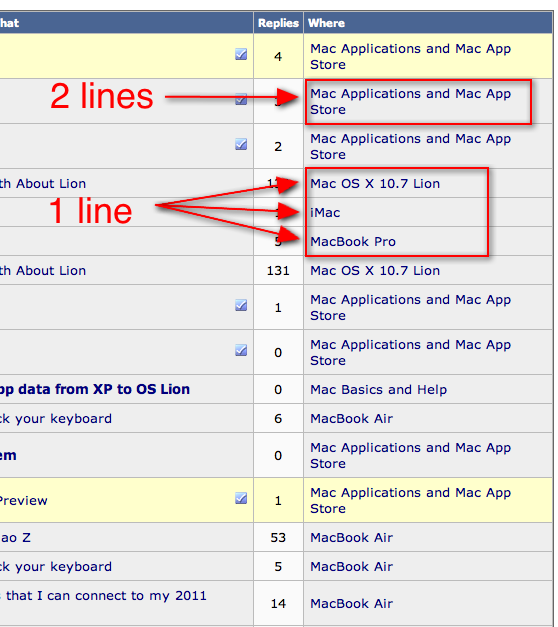
Task: Open the iMac forum link
Action: (x=325, y=212)
